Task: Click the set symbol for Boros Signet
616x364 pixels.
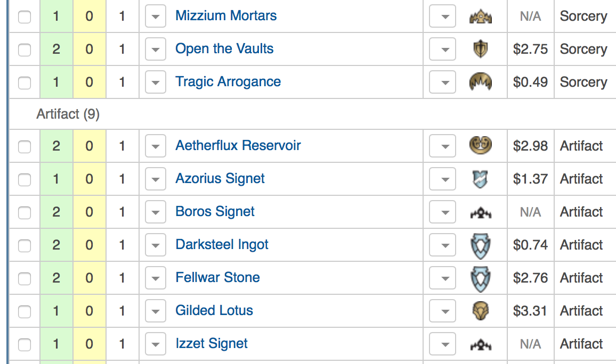Action: 481,213
